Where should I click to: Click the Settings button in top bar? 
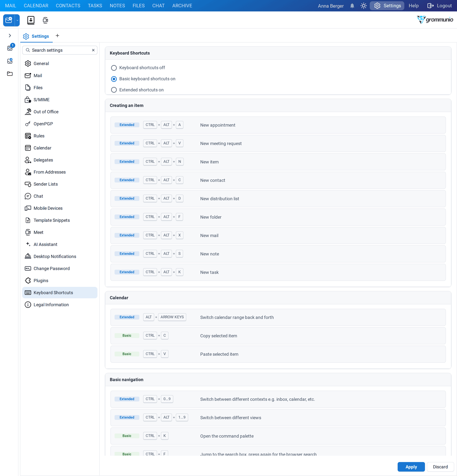click(387, 6)
